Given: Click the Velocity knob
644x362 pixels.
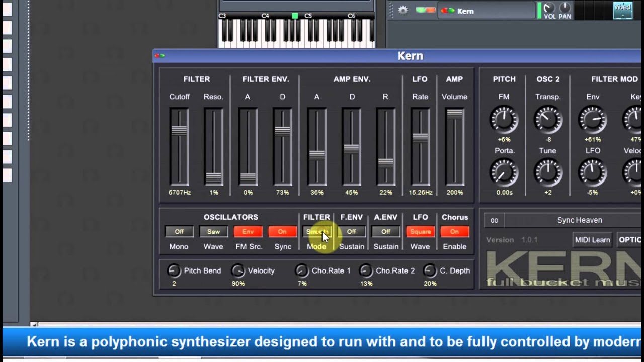Looking at the screenshot, I should (237, 270).
